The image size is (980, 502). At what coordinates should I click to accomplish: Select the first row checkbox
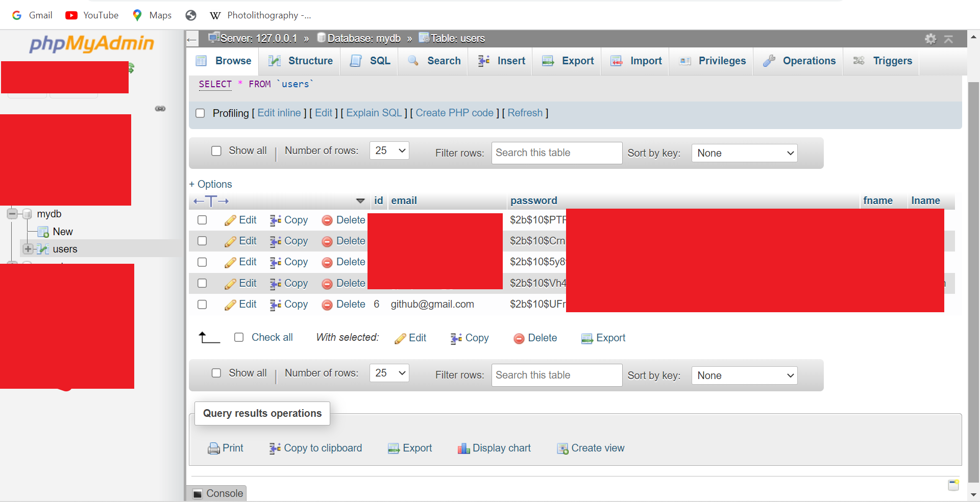tap(202, 220)
